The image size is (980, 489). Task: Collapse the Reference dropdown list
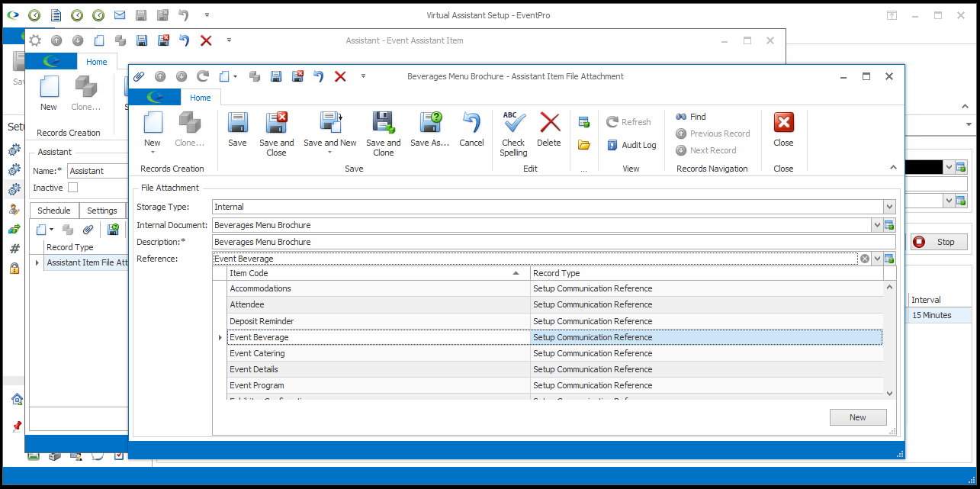[876, 259]
